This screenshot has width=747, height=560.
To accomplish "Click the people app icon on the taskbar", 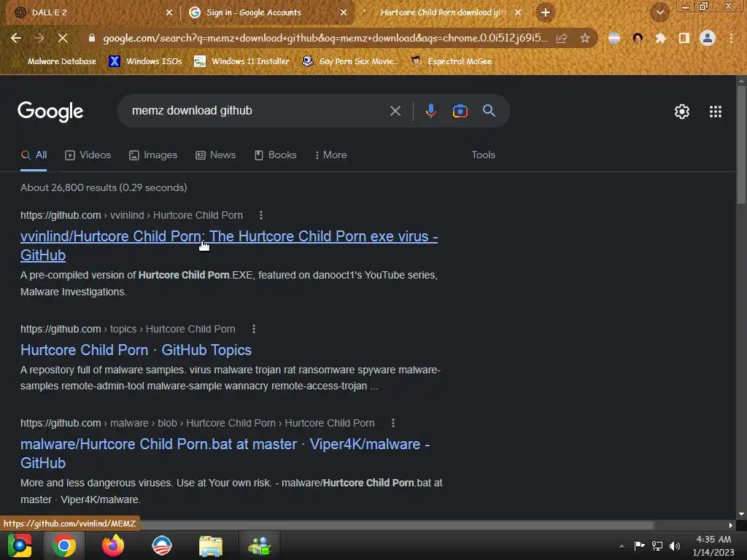I will pyautogui.click(x=259, y=545).
